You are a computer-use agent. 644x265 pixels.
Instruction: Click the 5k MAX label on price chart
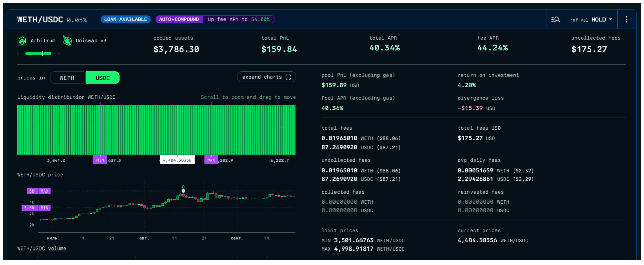38,191
